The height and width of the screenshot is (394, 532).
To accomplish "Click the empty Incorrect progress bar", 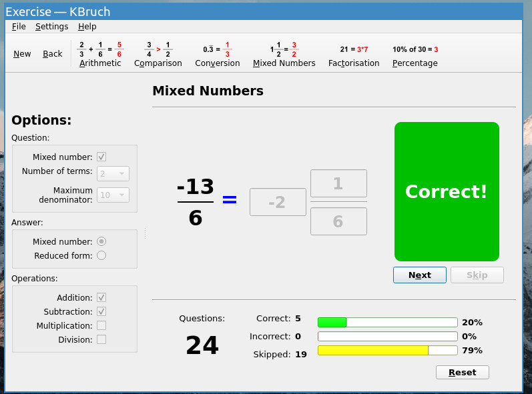I will pos(387,337).
